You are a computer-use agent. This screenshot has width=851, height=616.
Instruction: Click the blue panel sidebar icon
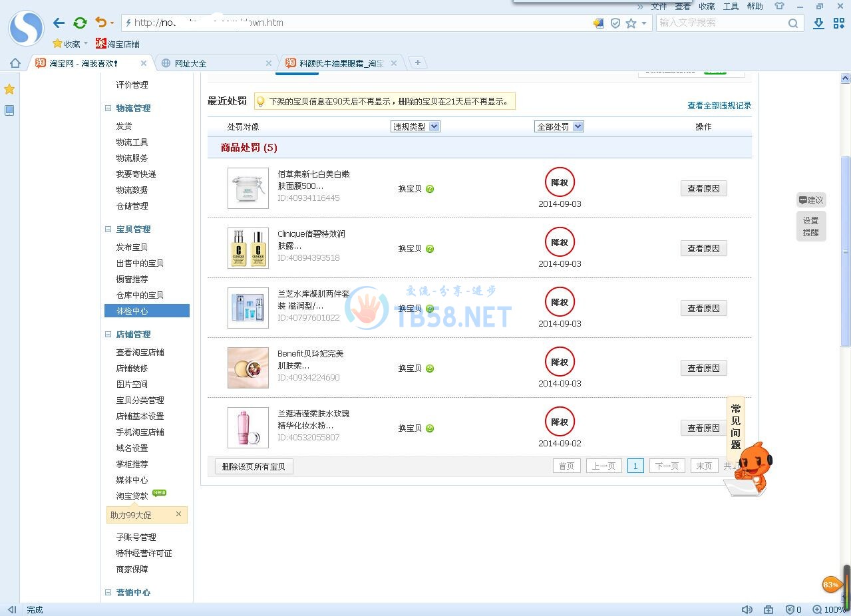[x=9, y=110]
